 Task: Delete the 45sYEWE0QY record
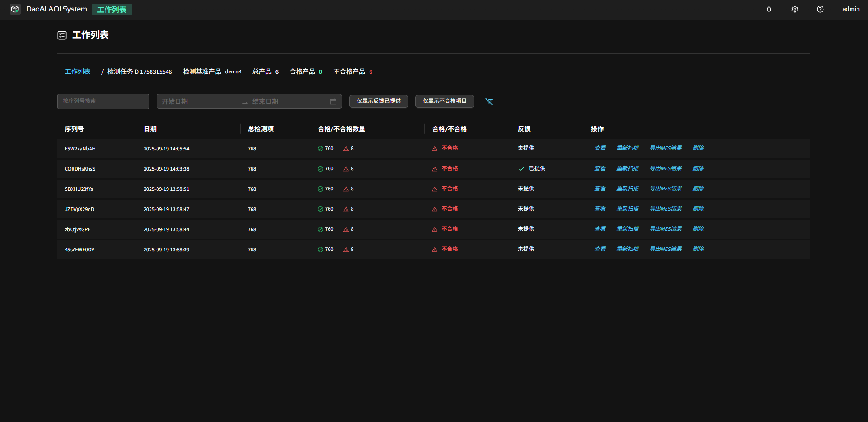(698, 249)
